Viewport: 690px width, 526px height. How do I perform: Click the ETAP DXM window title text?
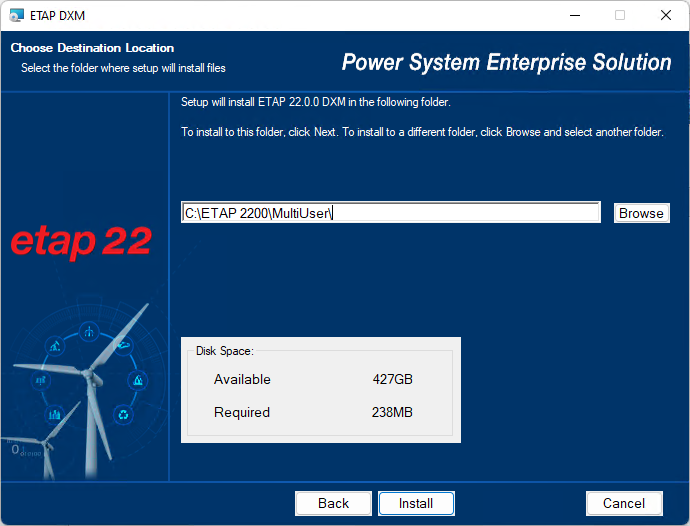(x=57, y=15)
